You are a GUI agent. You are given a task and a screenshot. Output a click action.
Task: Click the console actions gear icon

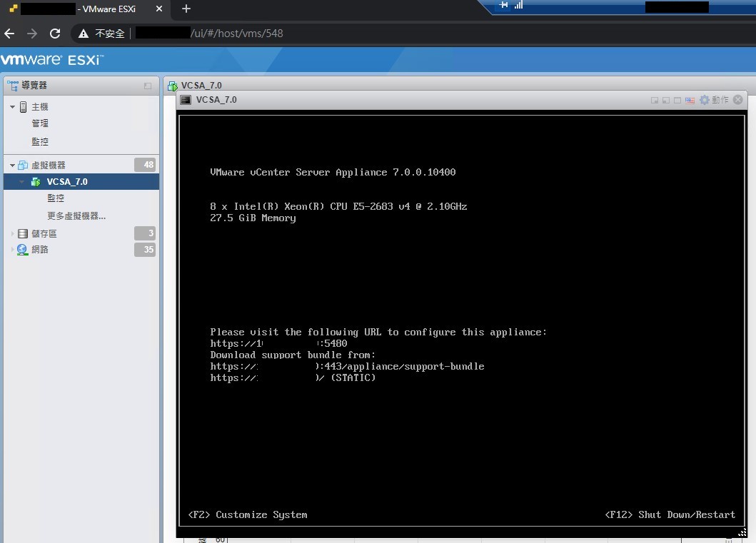coord(705,100)
